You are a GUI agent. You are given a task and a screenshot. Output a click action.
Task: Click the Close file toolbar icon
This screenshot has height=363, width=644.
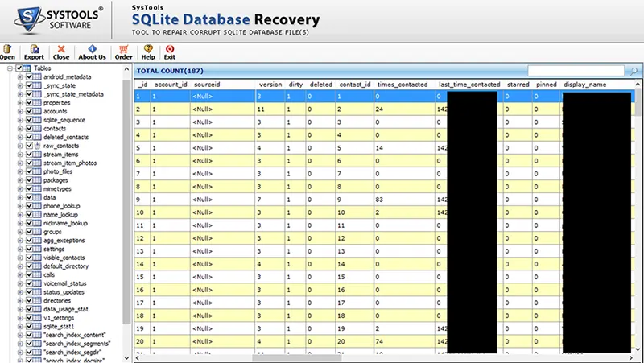61,49
